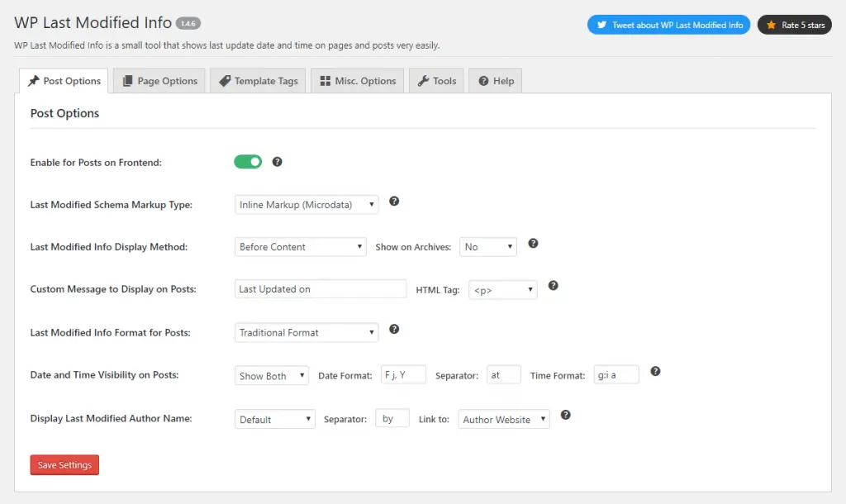
Task: Click the 'Last Modified Info Format for Posts:' label
Action: tap(111, 332)
